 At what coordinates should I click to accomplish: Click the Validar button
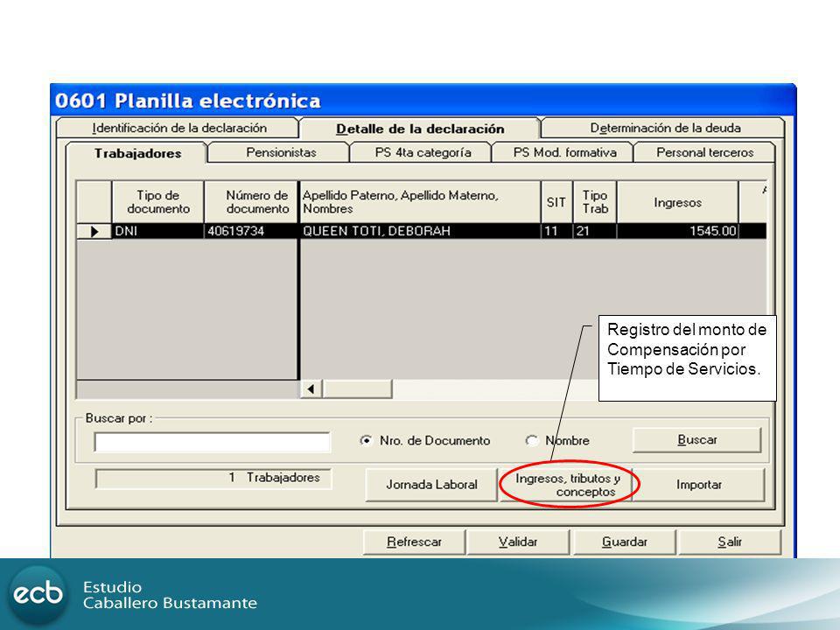point(518,542)
